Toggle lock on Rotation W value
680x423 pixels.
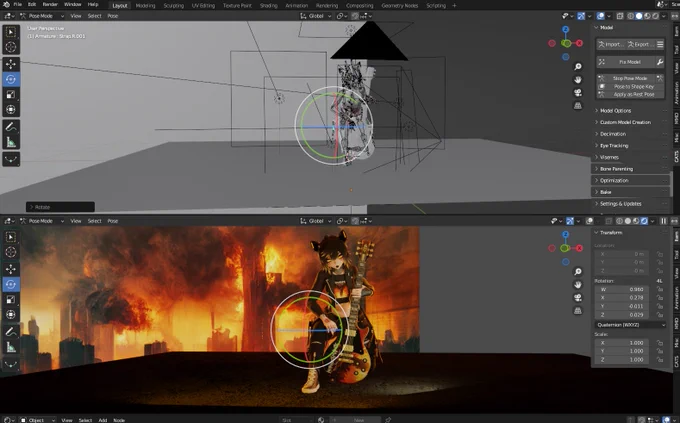click(660, 289)
